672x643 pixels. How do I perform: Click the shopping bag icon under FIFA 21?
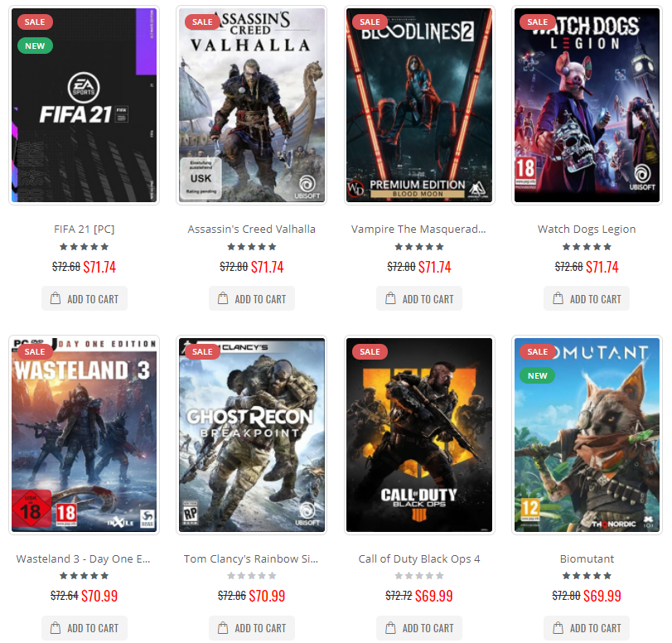pyautogui.click(x=56, y=298)
